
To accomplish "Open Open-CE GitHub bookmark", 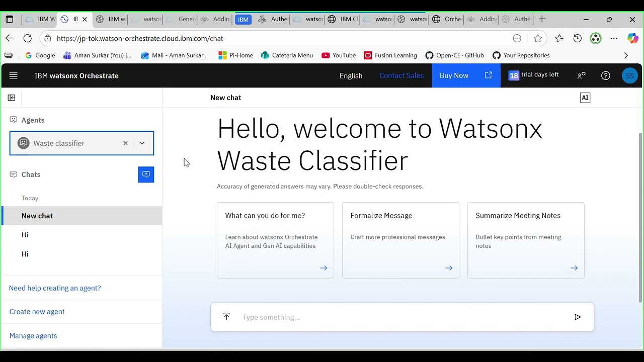I will 455,55.
